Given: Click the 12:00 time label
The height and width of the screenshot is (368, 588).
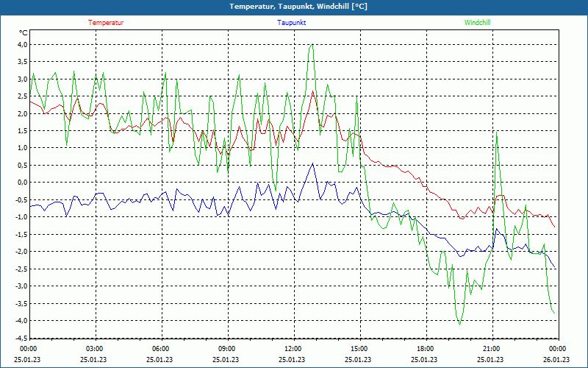Looking at the screenshot, I should point(293,349).
